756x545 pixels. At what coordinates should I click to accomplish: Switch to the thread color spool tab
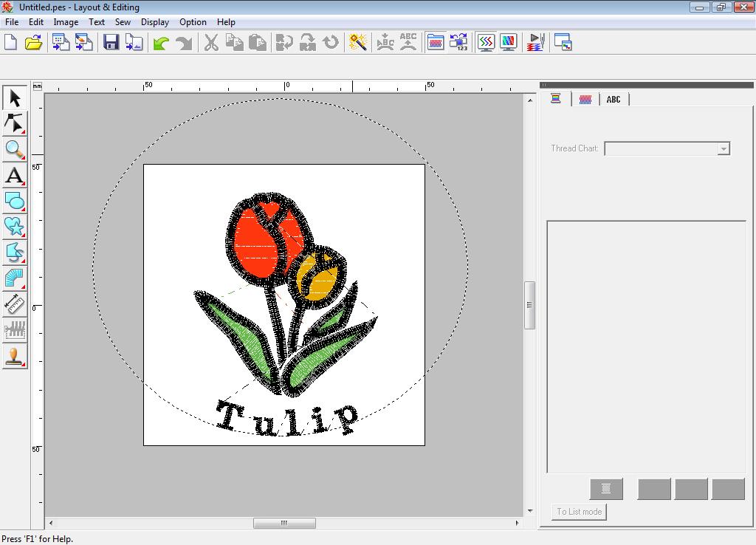pyautogui.click(x=556, y=99)
